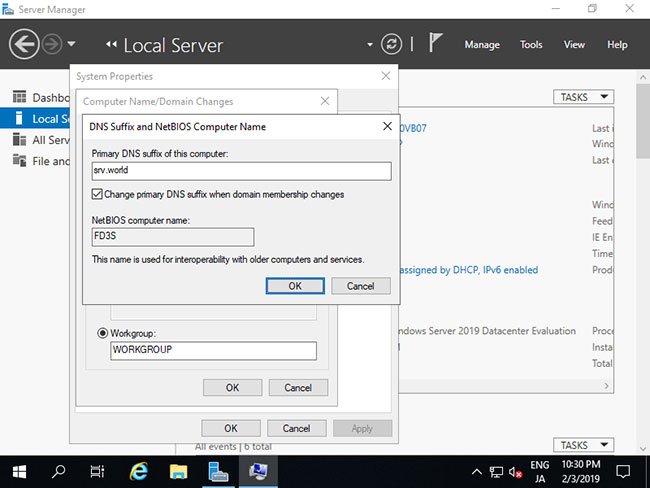650x488 pixels.
Task: Click the WORKGROUP text field
Action: 213,350
